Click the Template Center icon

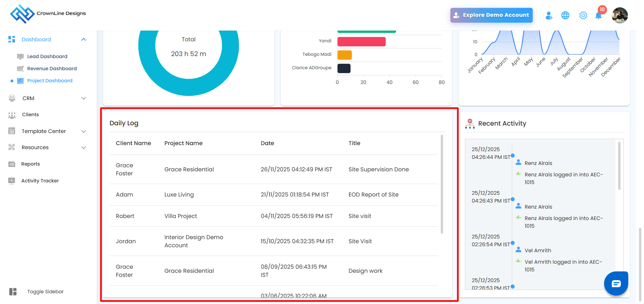[x=12, y=131]
